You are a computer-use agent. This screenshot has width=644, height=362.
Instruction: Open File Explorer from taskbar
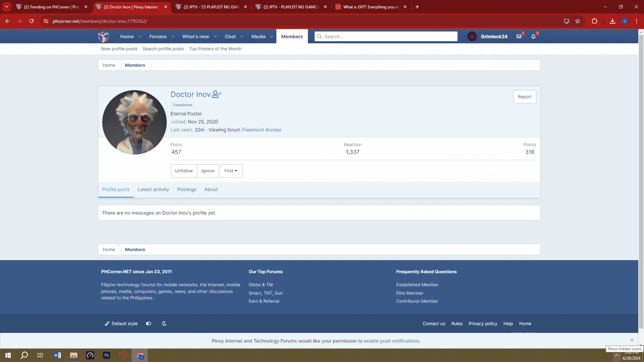tap(74, 355)
